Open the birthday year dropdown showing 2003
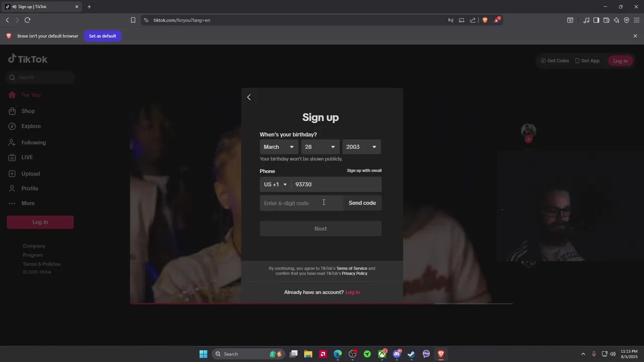 (x=361, y=147)
